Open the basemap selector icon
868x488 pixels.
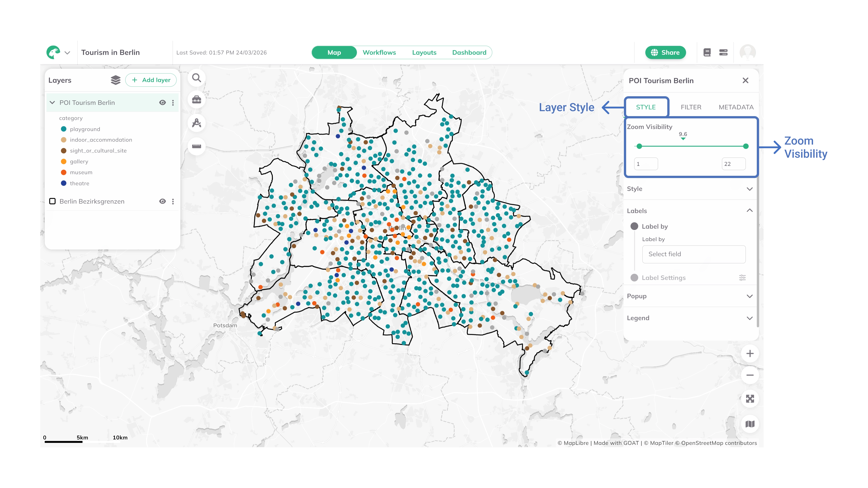750,424
